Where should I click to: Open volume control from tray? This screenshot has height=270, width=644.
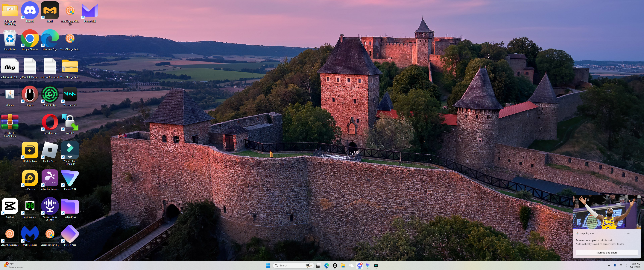coord(625,265)
